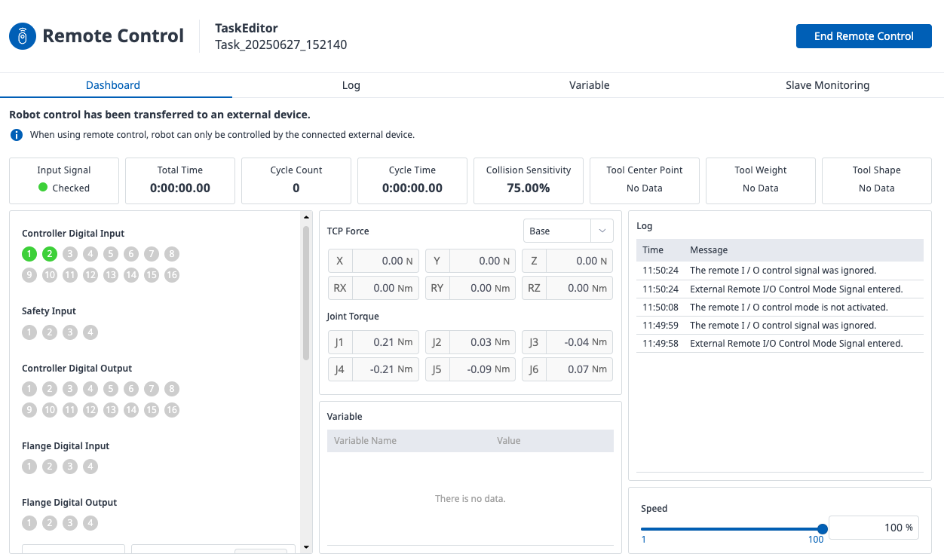Click the blue info icon

tap(17, 135)
